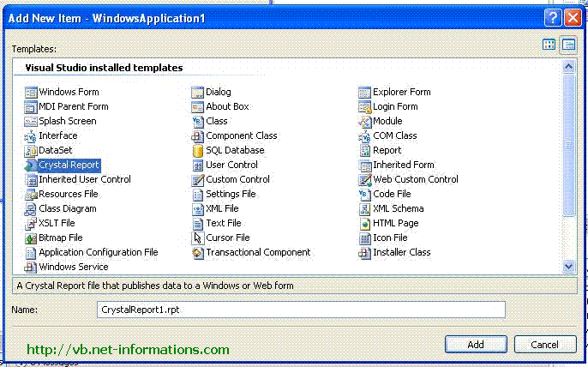
Task: Select the HTML Page icon
Action: 364,224
